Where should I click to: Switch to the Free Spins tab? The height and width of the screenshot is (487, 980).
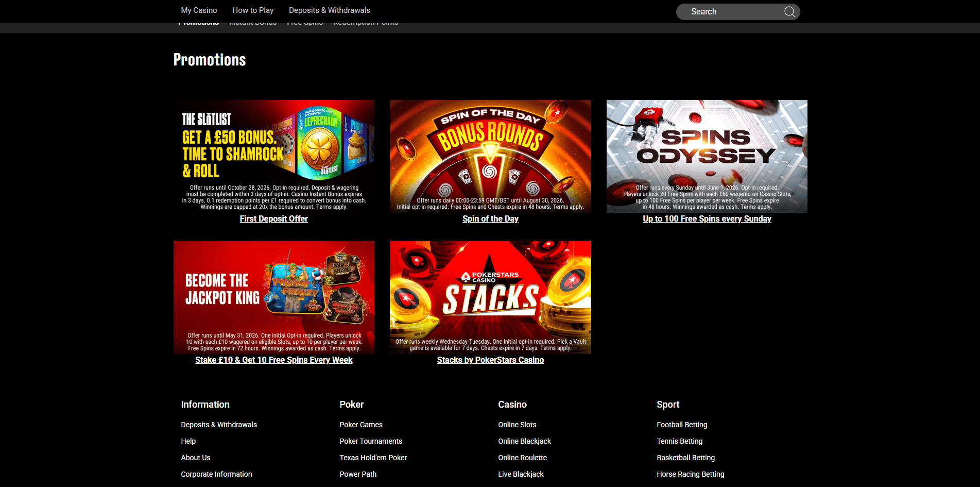[x=305, y=22]
